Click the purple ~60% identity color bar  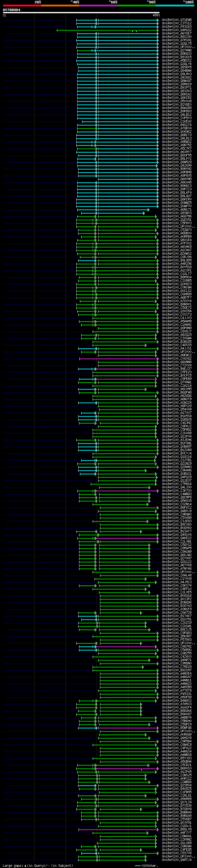99,6
